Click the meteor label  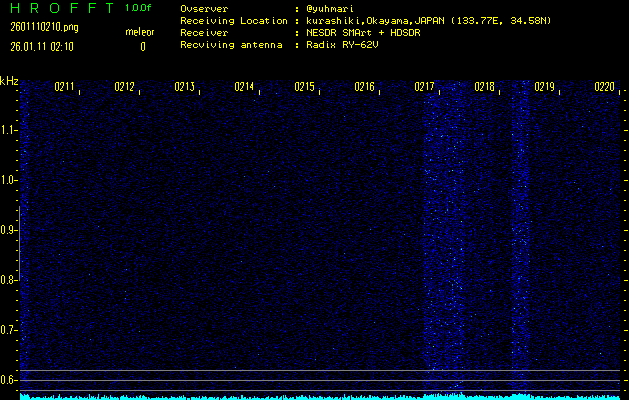140,32
